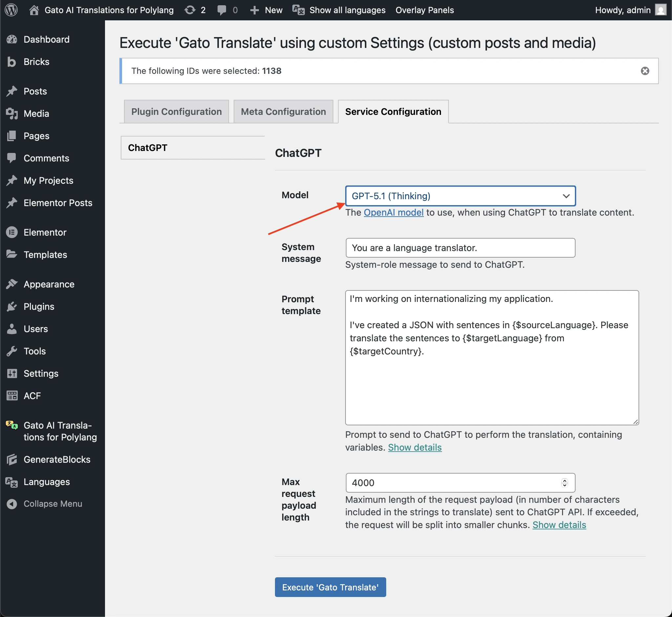Click the WordPress logo icon
The image size is (672, 617).
pyautogui.click(x=11, y=10)
